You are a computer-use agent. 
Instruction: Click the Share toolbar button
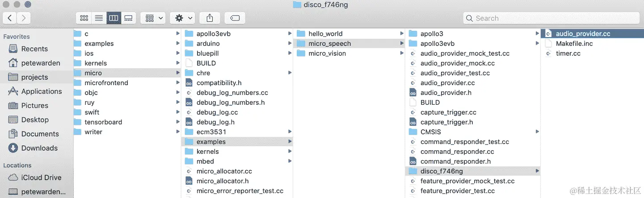tap(210, 18)
